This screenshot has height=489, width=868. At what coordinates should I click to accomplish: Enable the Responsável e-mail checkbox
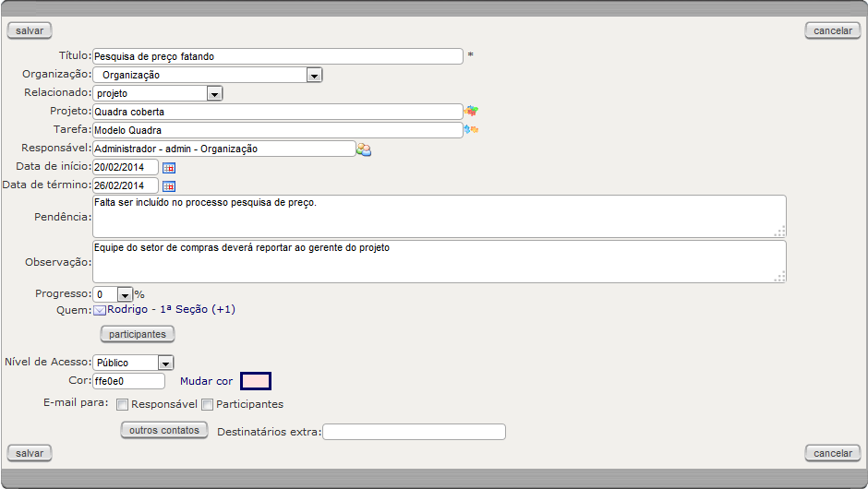[x=123, y=404]
